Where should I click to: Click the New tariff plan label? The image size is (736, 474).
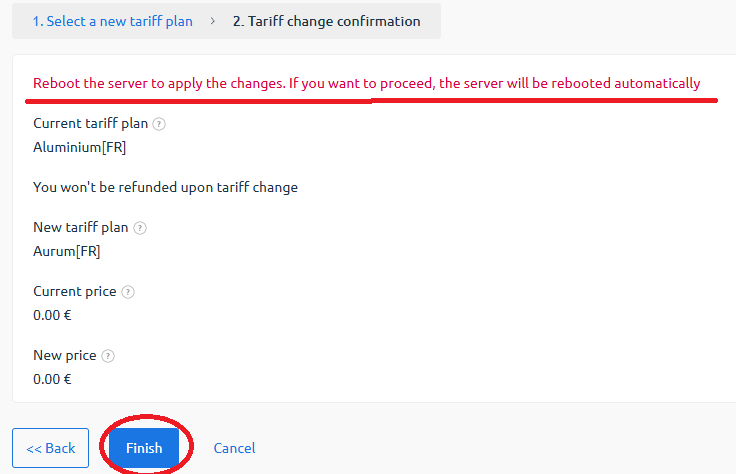[x=81, y=227]
